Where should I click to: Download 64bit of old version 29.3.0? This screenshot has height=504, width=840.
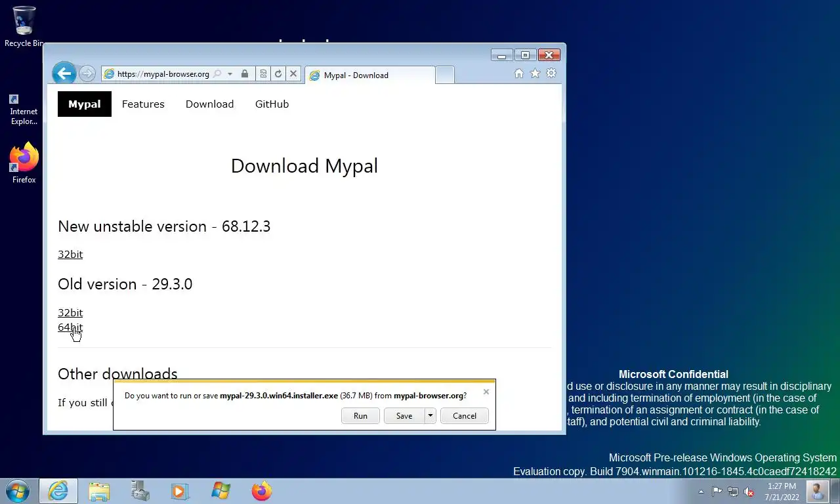pos(70,327)
